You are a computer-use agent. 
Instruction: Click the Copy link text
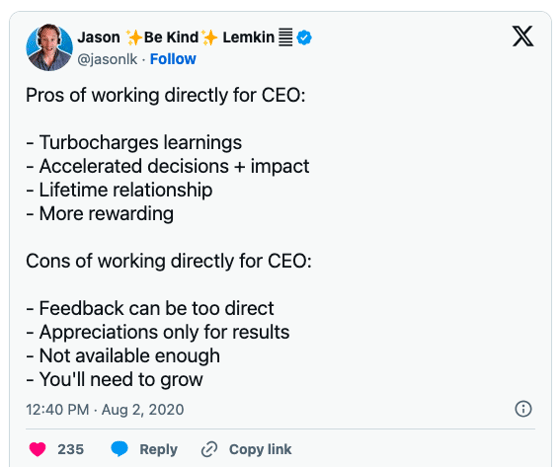pos(260,449)
